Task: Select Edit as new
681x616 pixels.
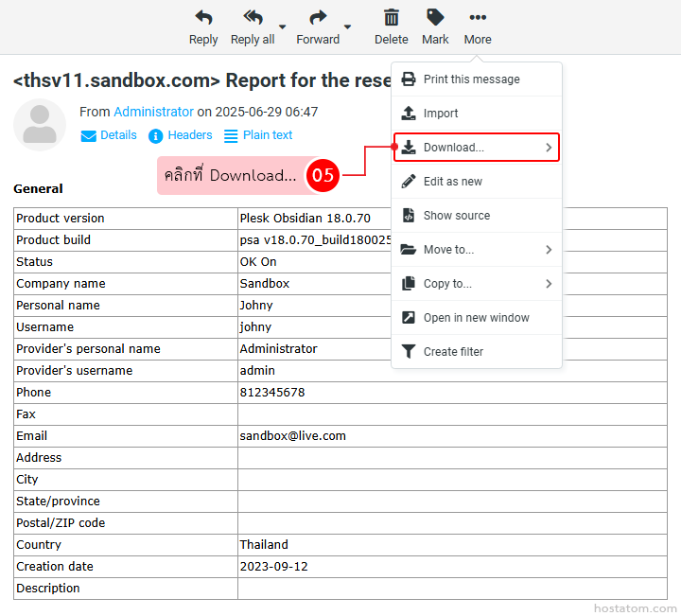Action: pos(452,182)
